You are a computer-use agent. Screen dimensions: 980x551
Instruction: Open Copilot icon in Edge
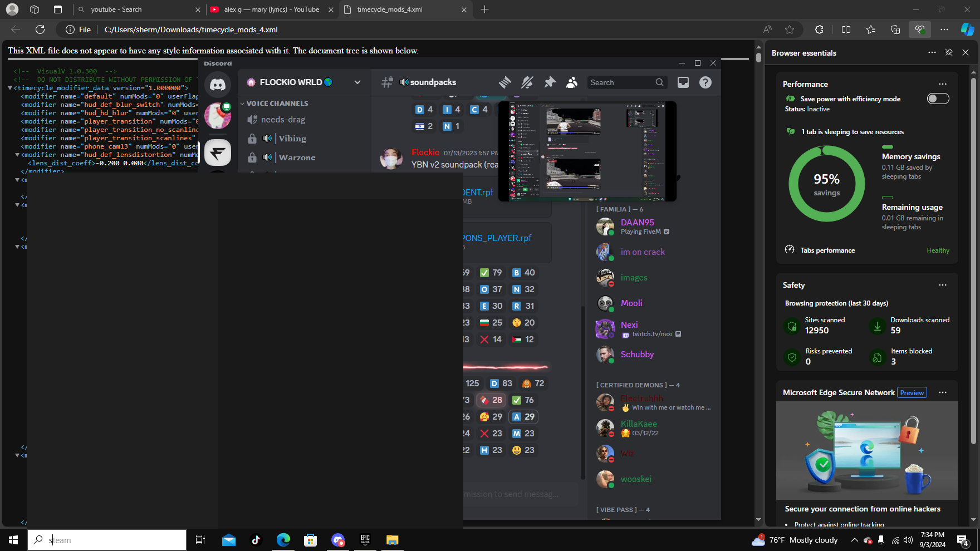968,29
